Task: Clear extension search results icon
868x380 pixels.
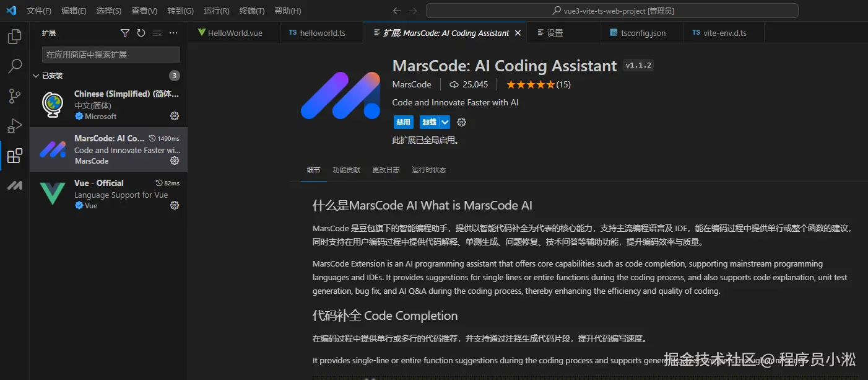Action: (x=157, y=33)
